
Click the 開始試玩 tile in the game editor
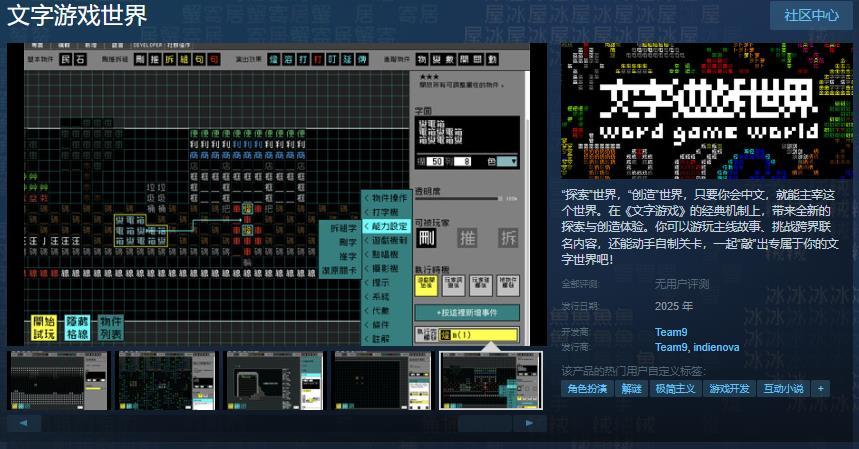44,327
